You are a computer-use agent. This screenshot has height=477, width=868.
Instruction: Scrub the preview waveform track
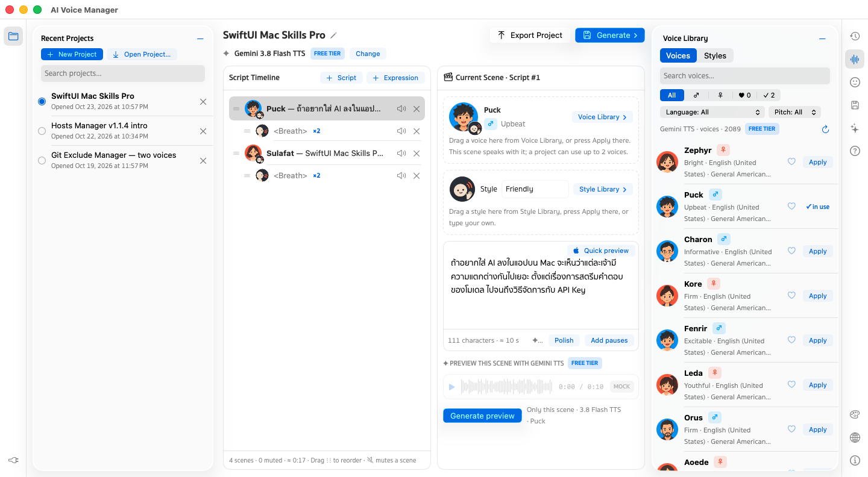(507, 387)
